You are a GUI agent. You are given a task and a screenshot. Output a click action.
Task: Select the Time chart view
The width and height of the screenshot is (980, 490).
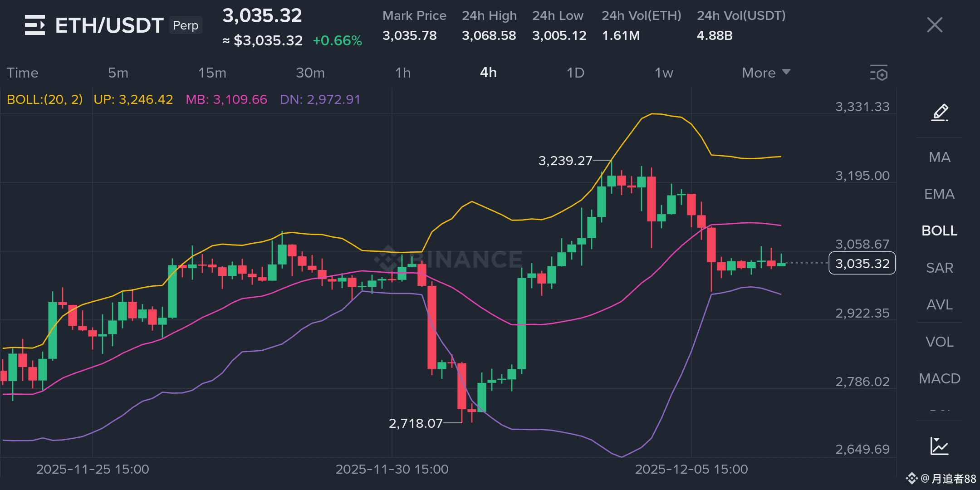(23, 73)
